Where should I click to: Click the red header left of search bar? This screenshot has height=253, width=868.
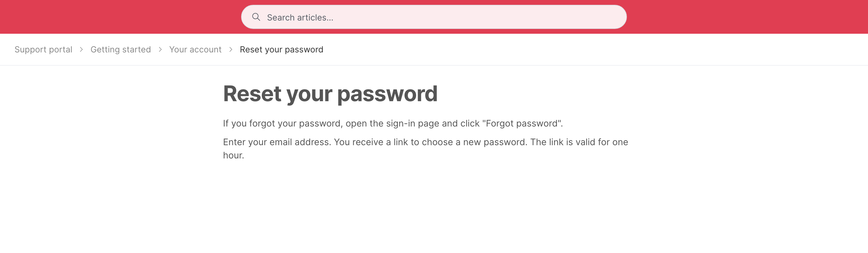(120, 17)
